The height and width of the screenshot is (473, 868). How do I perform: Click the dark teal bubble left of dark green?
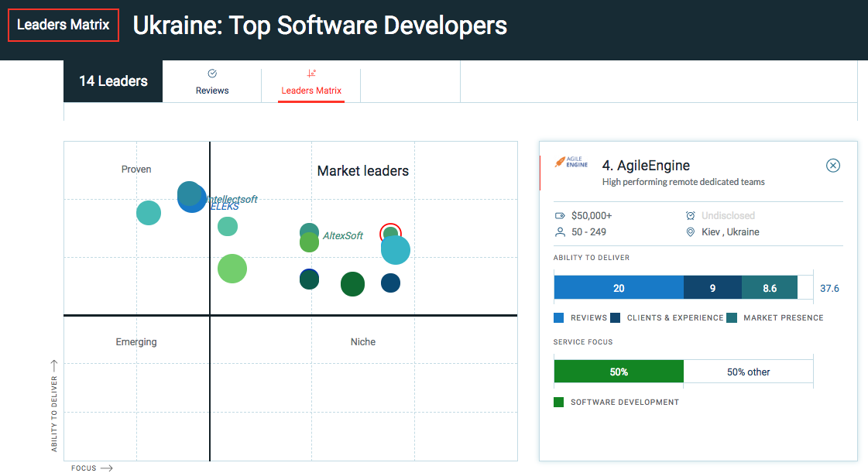pyautogui.click(x=309, y=279)
